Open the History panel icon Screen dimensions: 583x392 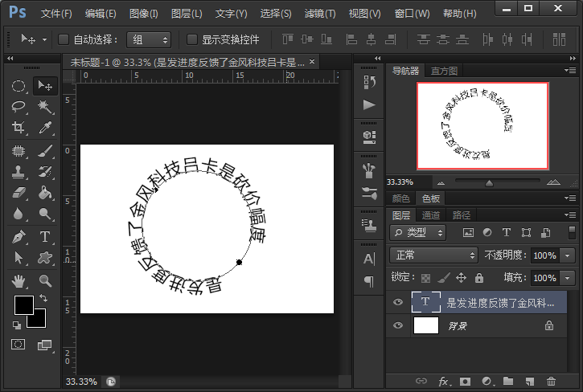369,82
